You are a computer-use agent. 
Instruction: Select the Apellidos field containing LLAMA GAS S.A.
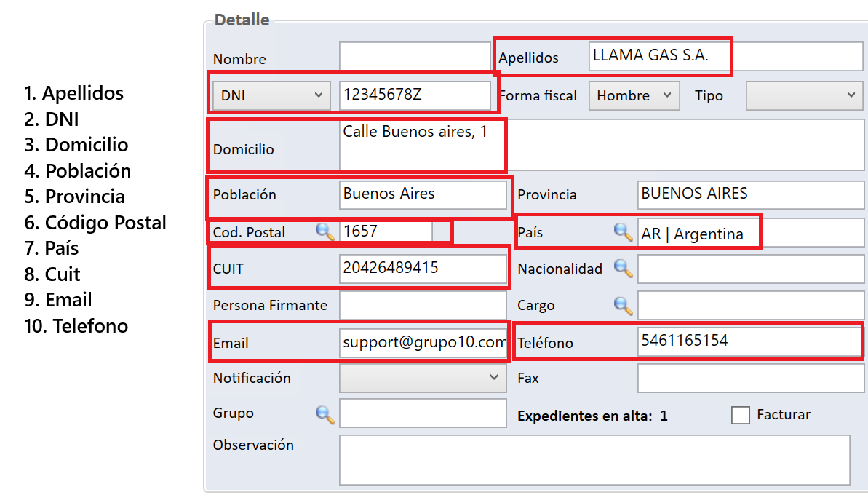pos(725,57)
